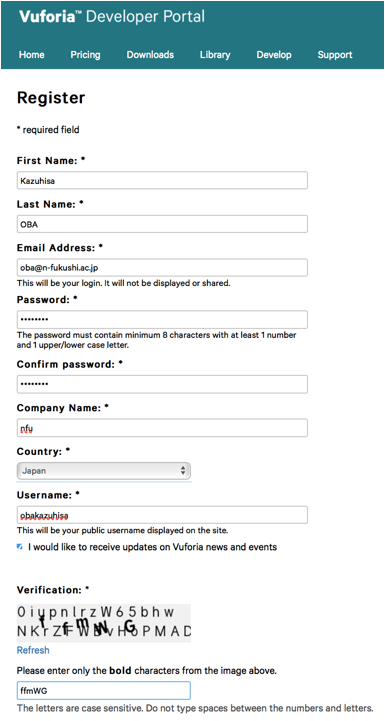Screen dimensions: 385x721
Task: Refresh the verification captcha
Action: click(x=33, y=650)
